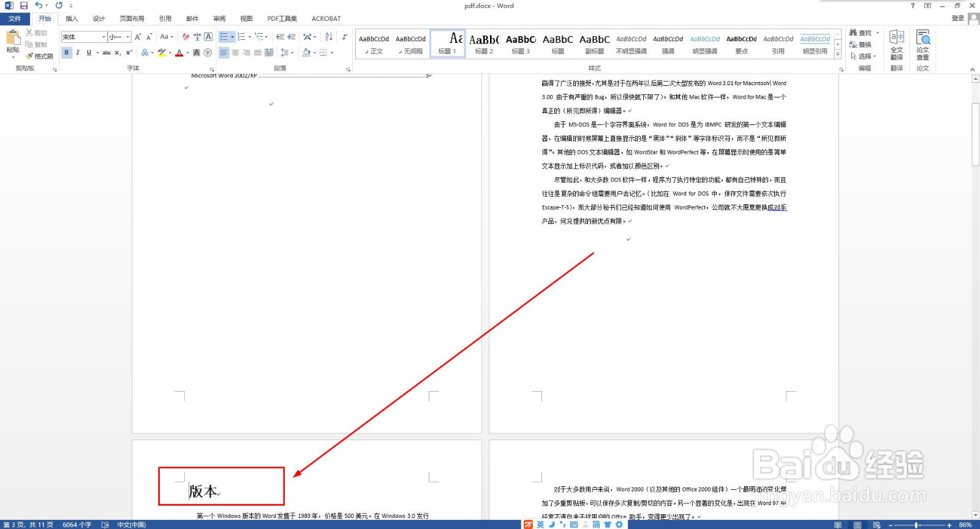980x529 pixels.
Task: Expand the styles gallery More arrow
Action: tap(838, 55)
